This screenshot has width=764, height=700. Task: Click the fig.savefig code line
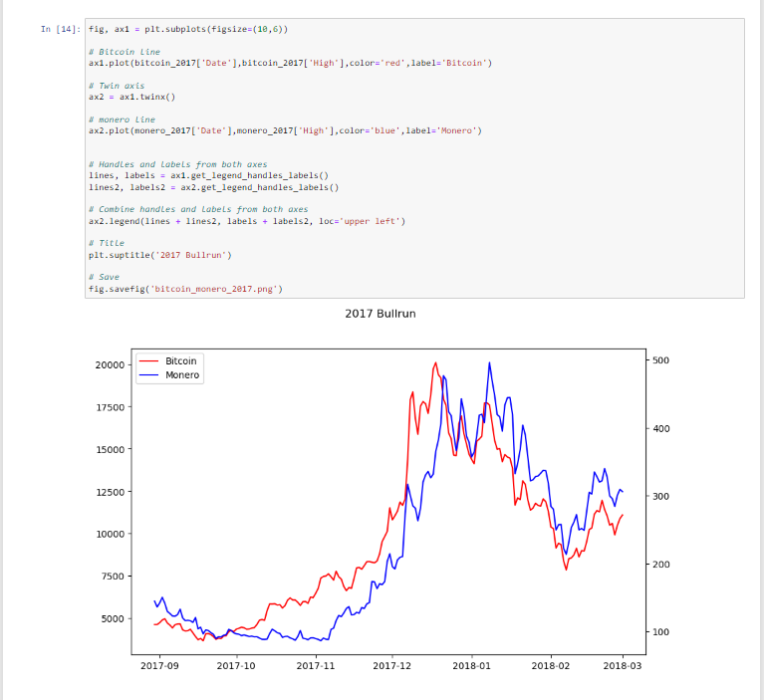185,289
